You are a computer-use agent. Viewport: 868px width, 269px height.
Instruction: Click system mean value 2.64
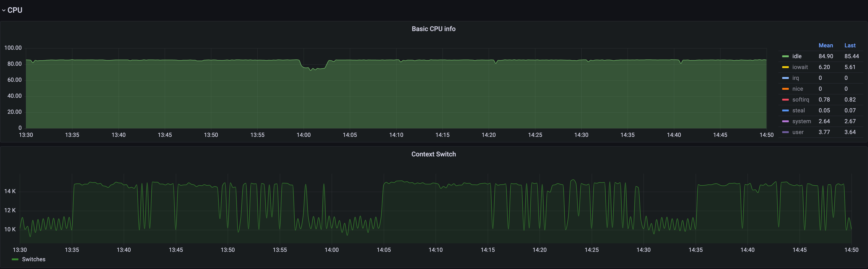pos(824,121)
